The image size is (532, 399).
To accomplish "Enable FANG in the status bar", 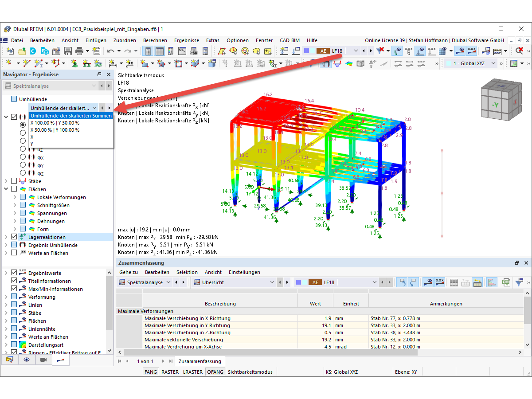I will [x=150, y=372].
